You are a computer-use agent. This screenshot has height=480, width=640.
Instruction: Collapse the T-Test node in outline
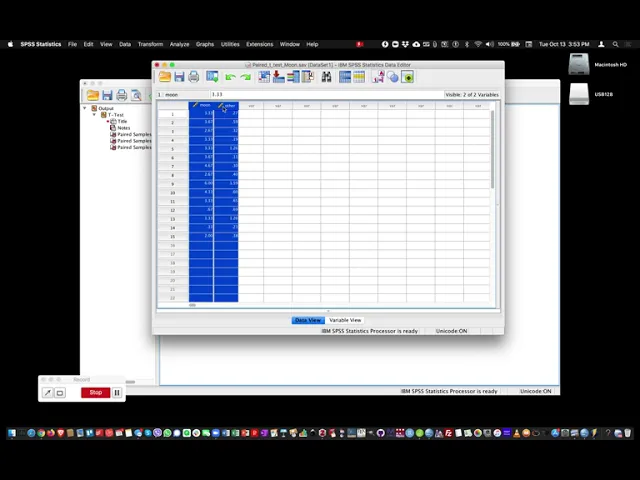[x=94, y=115]
